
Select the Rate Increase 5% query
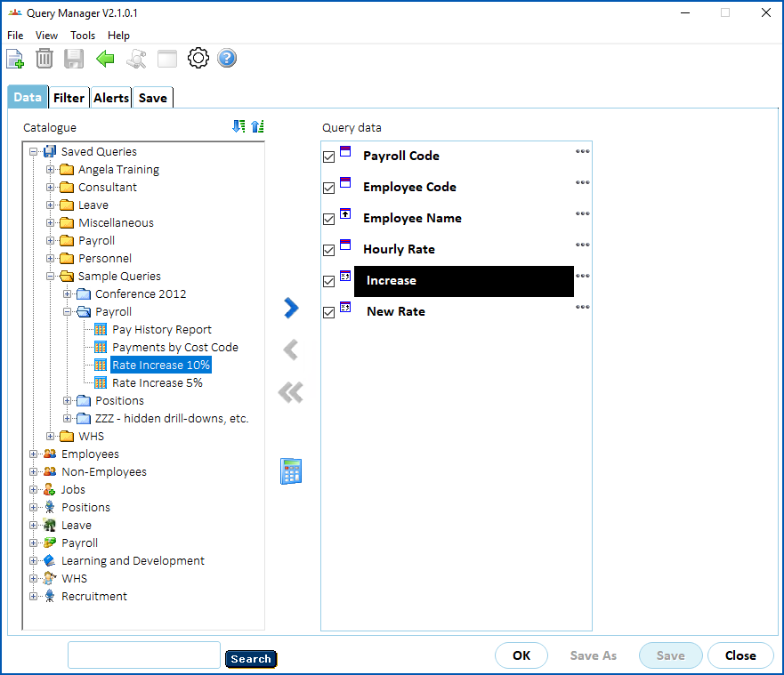[157, 383]
